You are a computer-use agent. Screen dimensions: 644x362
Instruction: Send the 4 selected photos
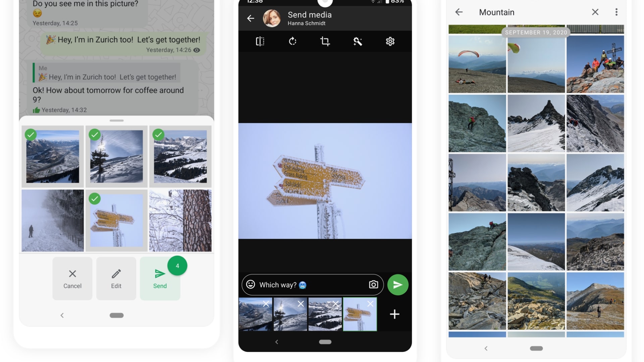click(x=160, y=279)
